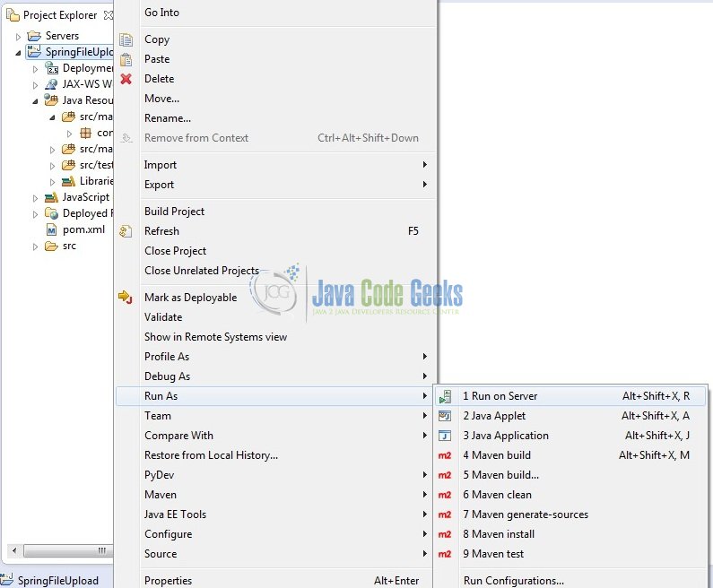This screenshot has width=713, height=588.
Task: Click the Refresh icon in the context menu
Action: pyautogui.click(x=126, y=231)
